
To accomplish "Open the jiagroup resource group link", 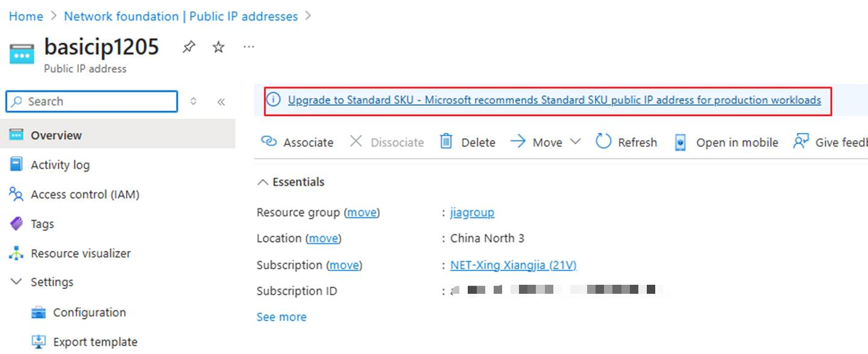I will pos(472,213).
